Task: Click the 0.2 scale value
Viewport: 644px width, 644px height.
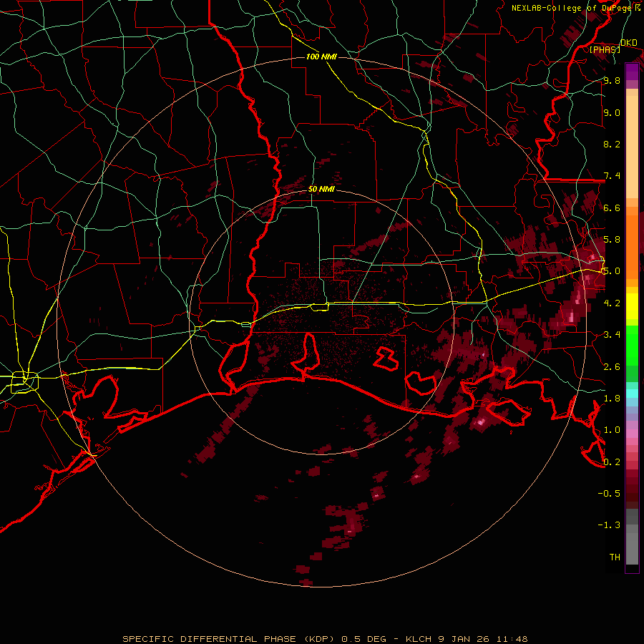Action: (x=612, y=462)
